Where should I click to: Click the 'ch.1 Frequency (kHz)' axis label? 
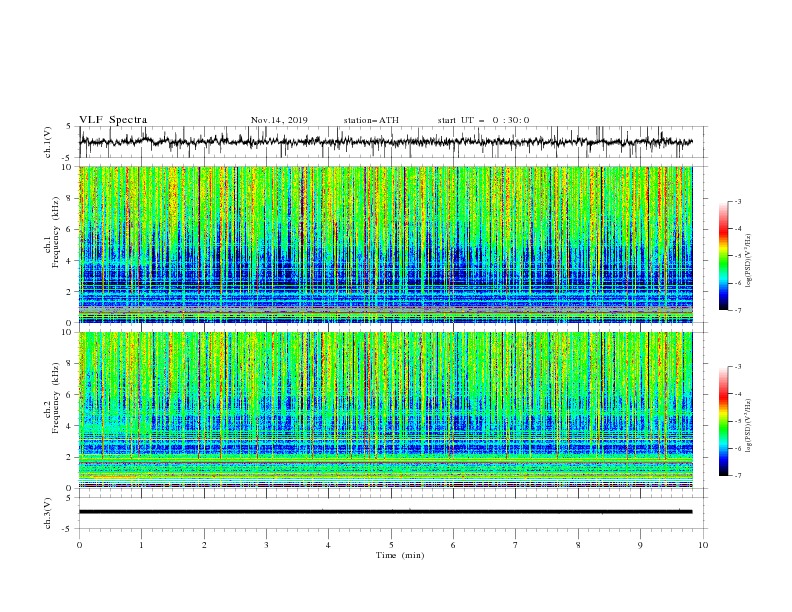tap(53, 232)
